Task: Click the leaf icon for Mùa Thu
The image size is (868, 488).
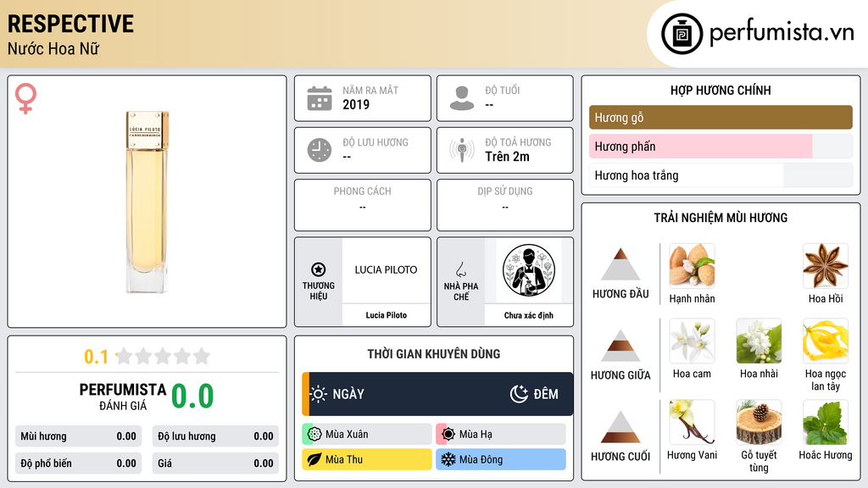Action: (314, 459)
